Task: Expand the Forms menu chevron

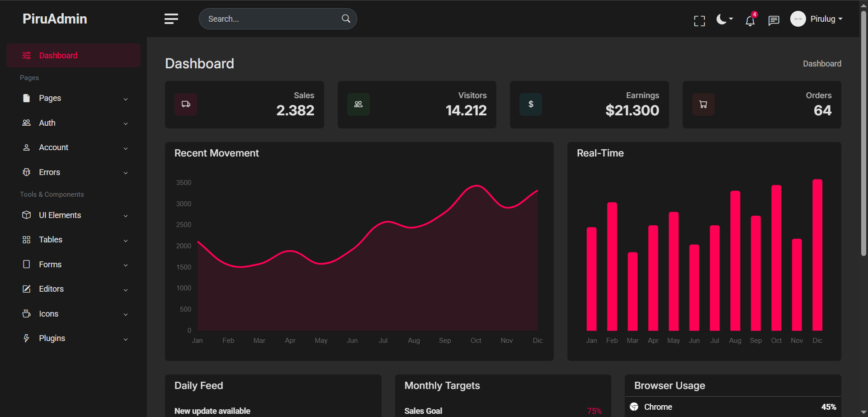Action: point(126,265)
